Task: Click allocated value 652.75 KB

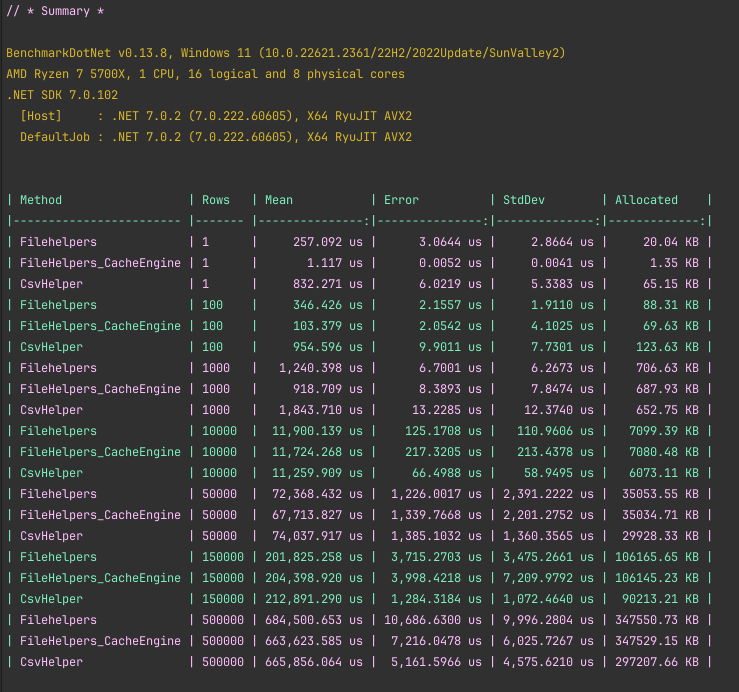Action: [667, 410]
